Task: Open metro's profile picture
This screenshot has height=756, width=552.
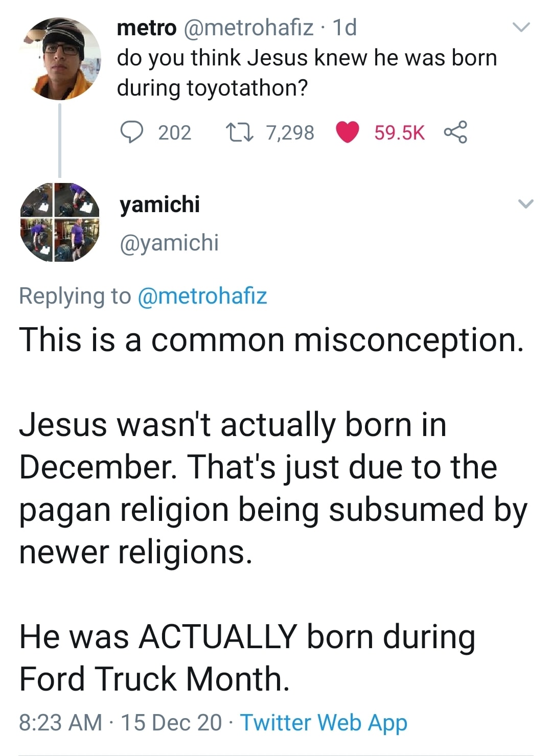Action: 60,59
